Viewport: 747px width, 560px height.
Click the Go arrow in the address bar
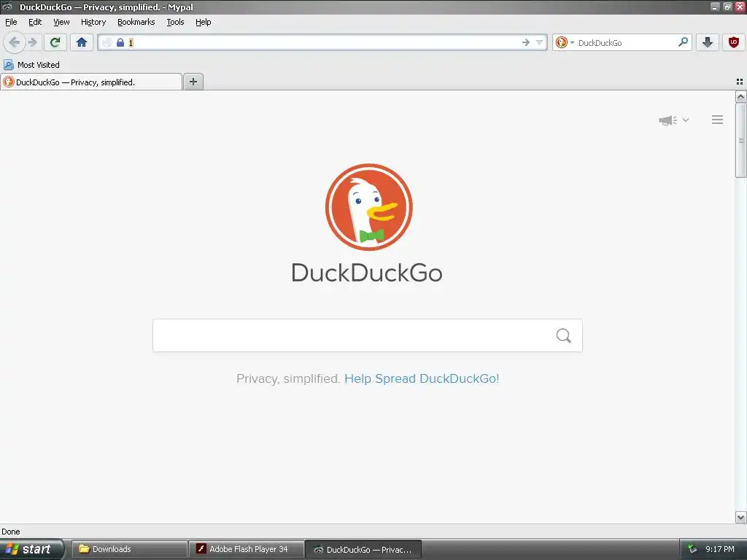pos(526,42)
